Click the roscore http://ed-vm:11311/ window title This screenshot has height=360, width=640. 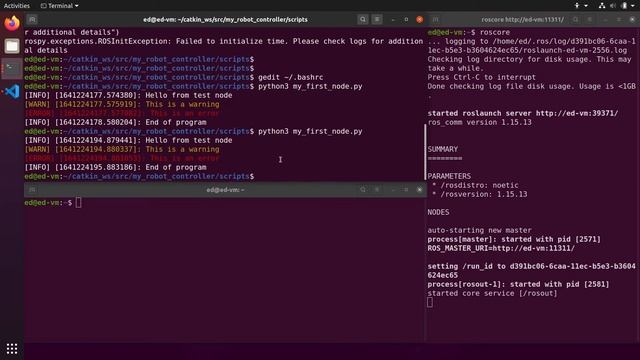(x=522, y=19)
